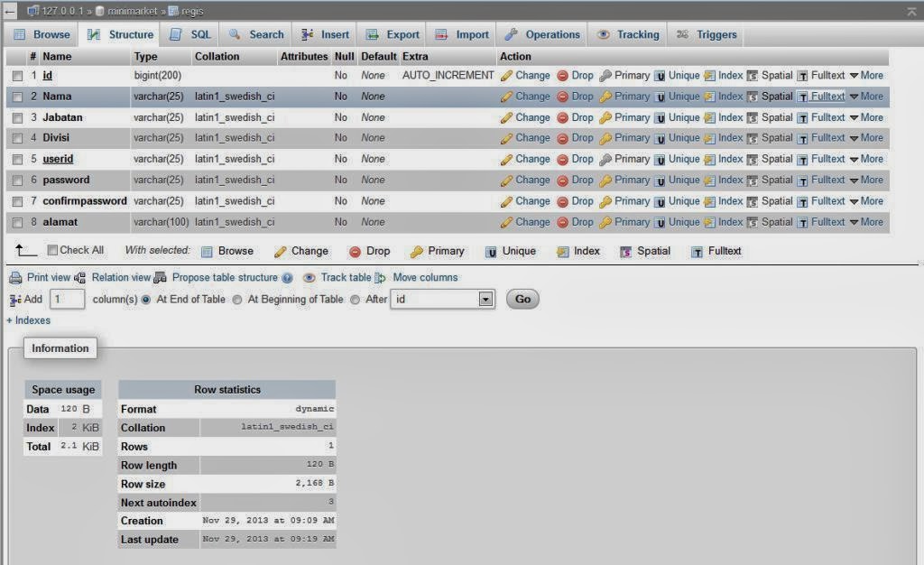This screenshot has width=924, height=565.
Task: Click the Go button
Action: (522, 300)
